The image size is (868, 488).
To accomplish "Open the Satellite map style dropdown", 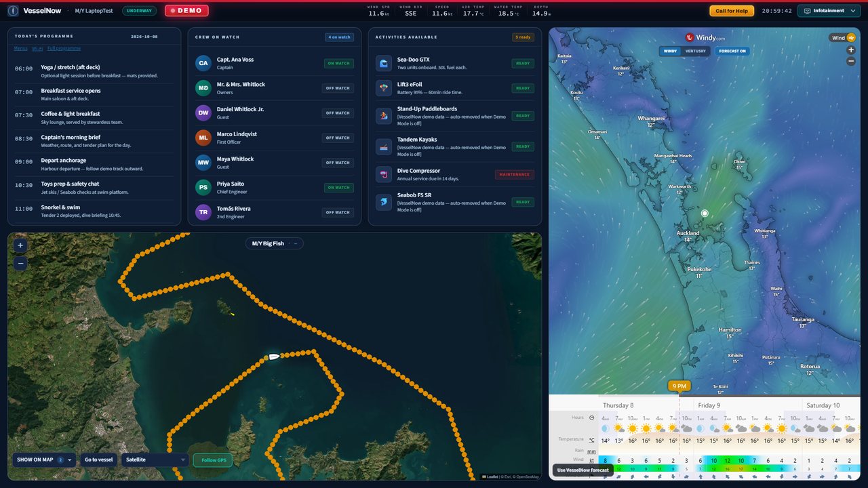I will pyautogui.click(x=155, y=460).
